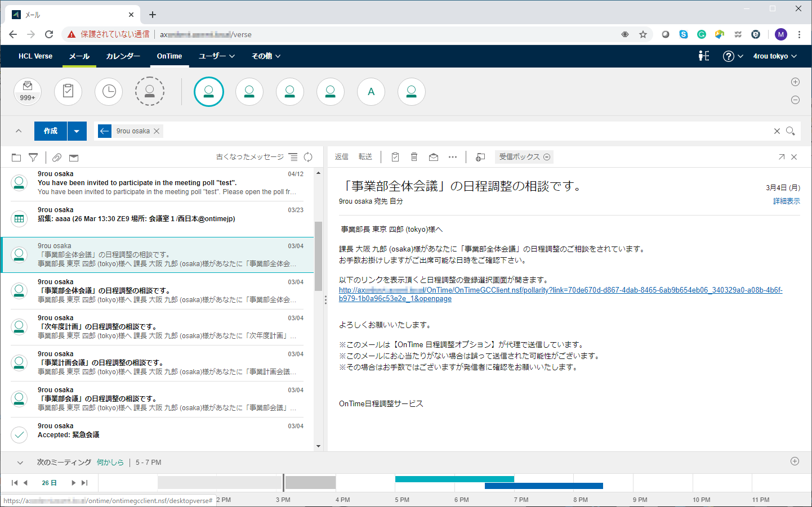This screenshot has height=507, width=812.
Task: Delete the open message with trash icon
Action: pyautogui.click(x=414, y=157)
